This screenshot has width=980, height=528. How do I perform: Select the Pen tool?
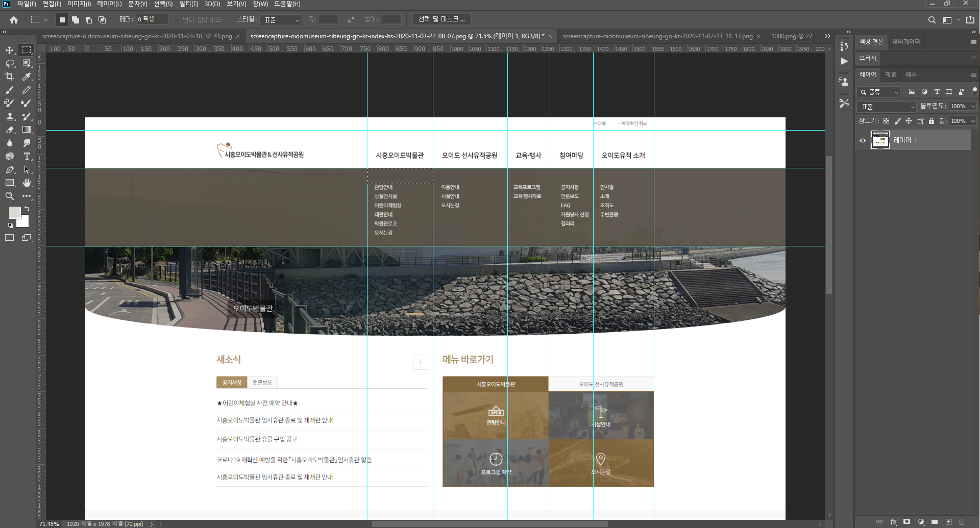coord(10,169)
